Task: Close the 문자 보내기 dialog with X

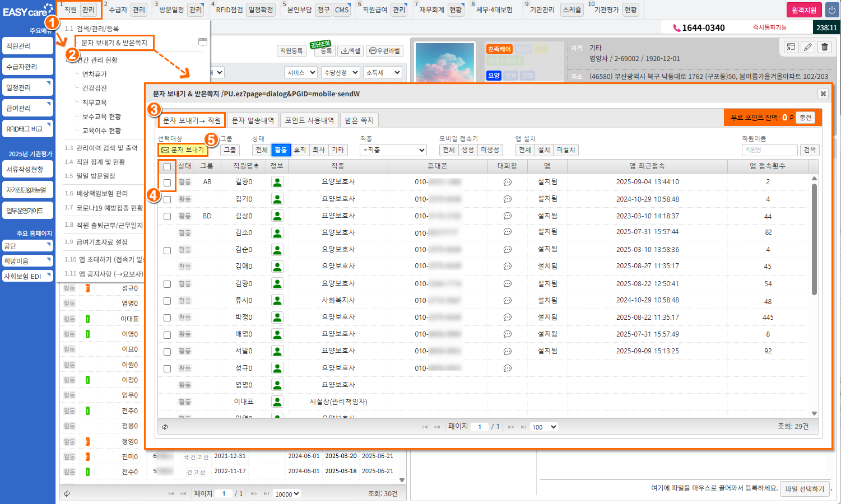Action: (823, 94)
